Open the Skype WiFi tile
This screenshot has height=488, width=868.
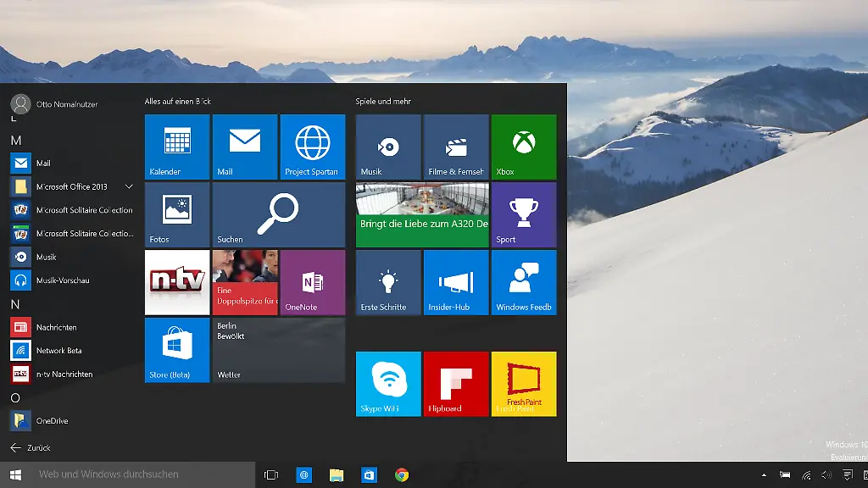click(x=388, y=384)
